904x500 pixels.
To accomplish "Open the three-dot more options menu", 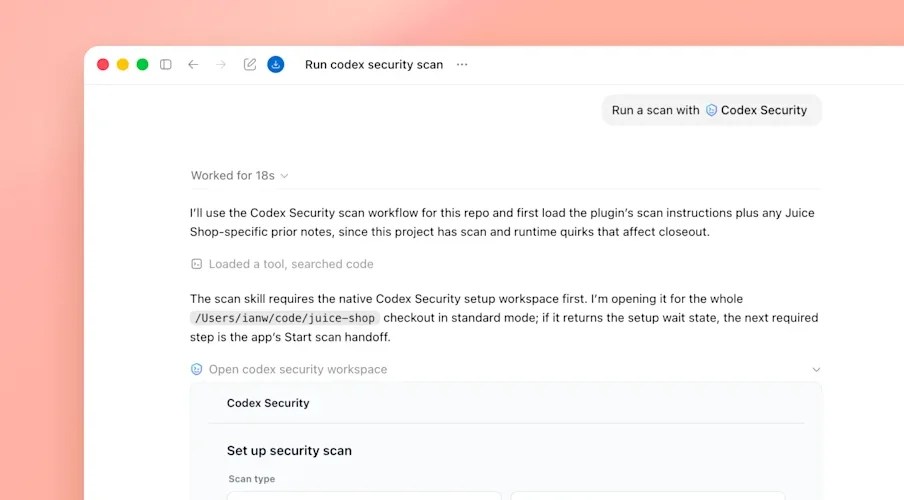I will click(x=462, y=65).
